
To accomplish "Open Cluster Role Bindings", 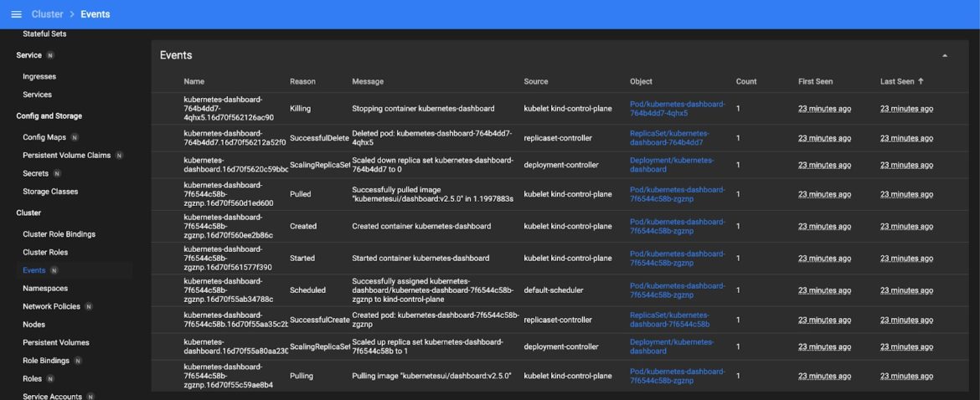I will 59,234.
